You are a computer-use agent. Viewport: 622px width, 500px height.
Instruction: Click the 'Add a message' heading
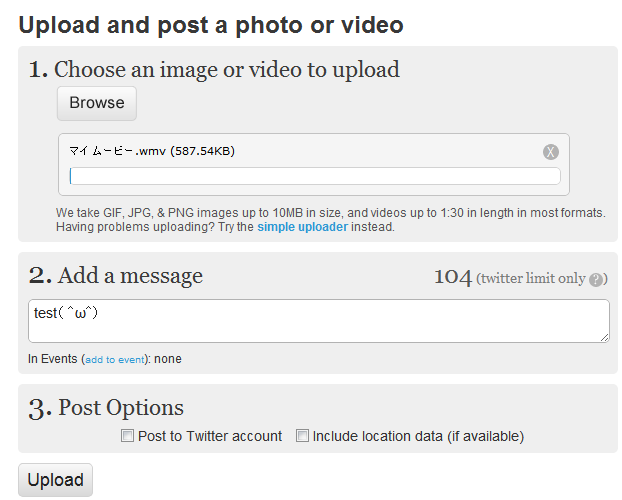point(115,275)
